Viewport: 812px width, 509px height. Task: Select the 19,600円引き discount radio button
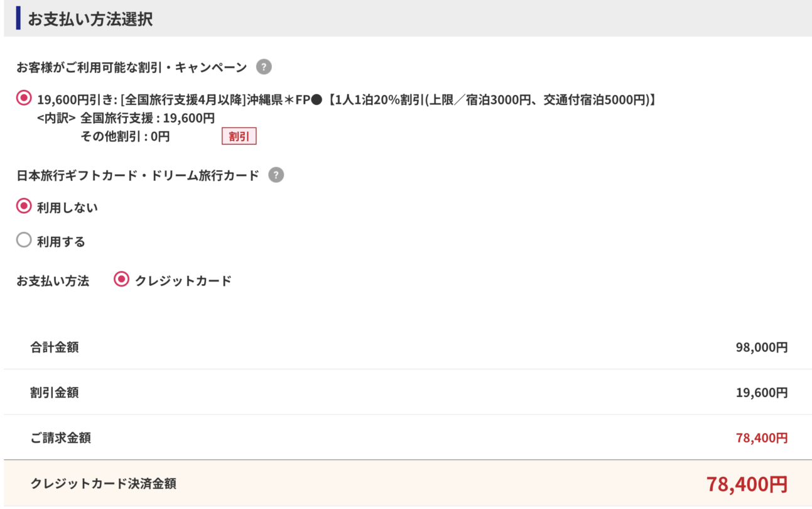click(24, 98)
